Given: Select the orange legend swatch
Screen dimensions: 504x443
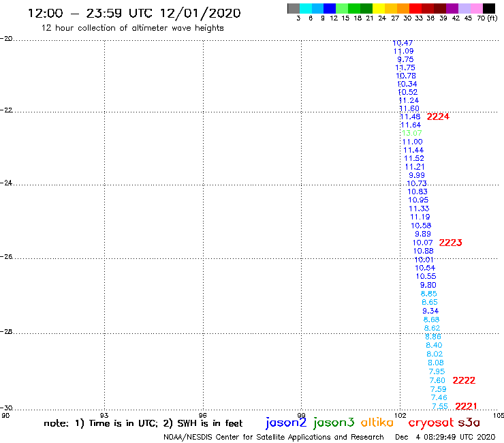Looking at the screenshot, I should (403, 9).
